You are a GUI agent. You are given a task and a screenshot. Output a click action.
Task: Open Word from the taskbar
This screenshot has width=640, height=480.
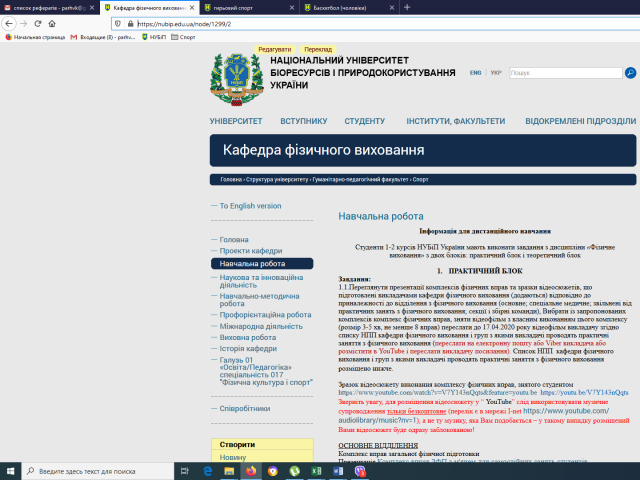click(x=338, y=471)
